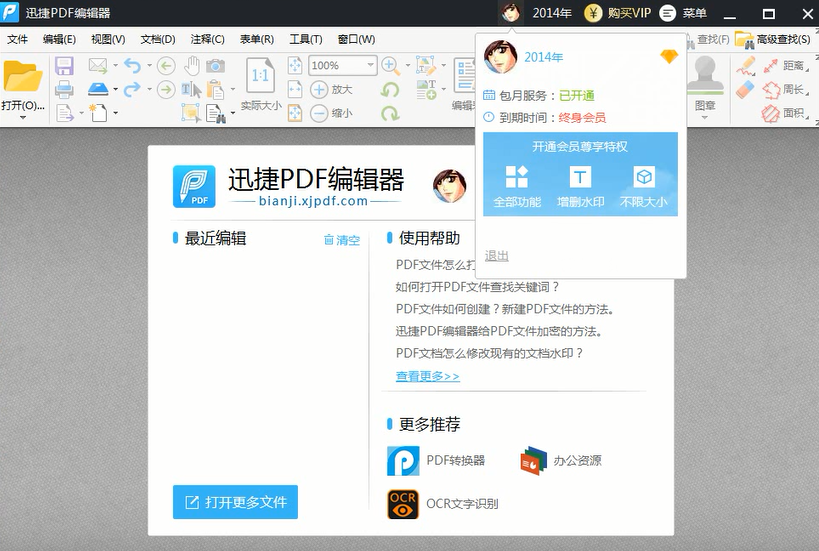
Task: Go to next view green arrow
Action: pos(166,89)
